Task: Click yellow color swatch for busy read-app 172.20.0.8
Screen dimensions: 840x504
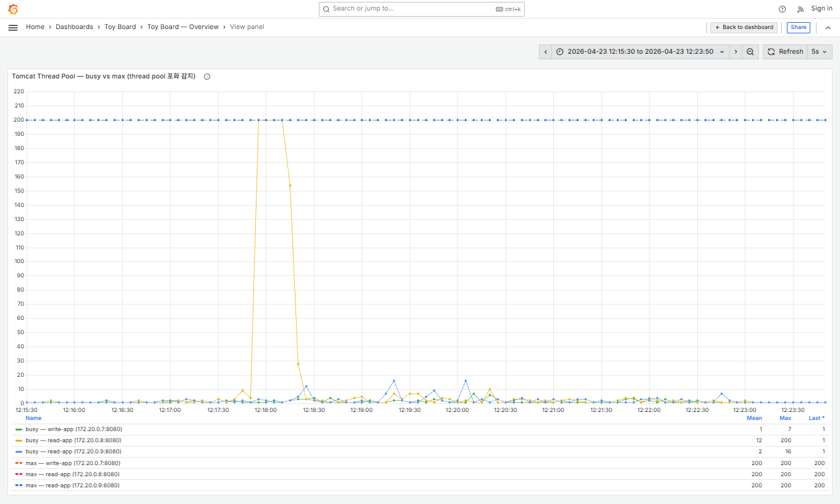Action: click(x=19, y=440)
